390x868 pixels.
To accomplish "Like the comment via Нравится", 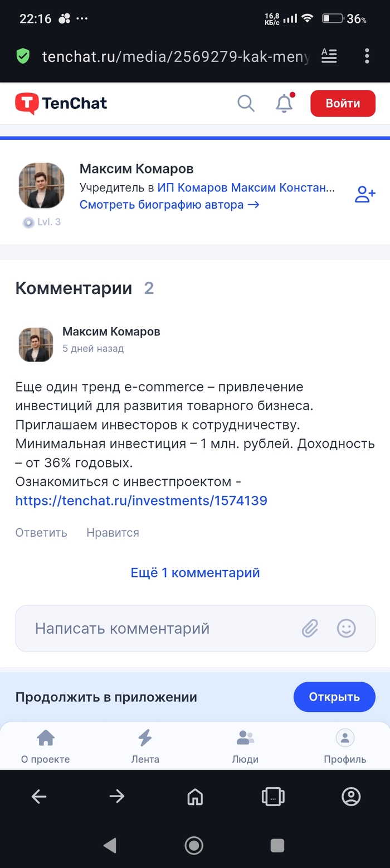I will click(113, 533).
